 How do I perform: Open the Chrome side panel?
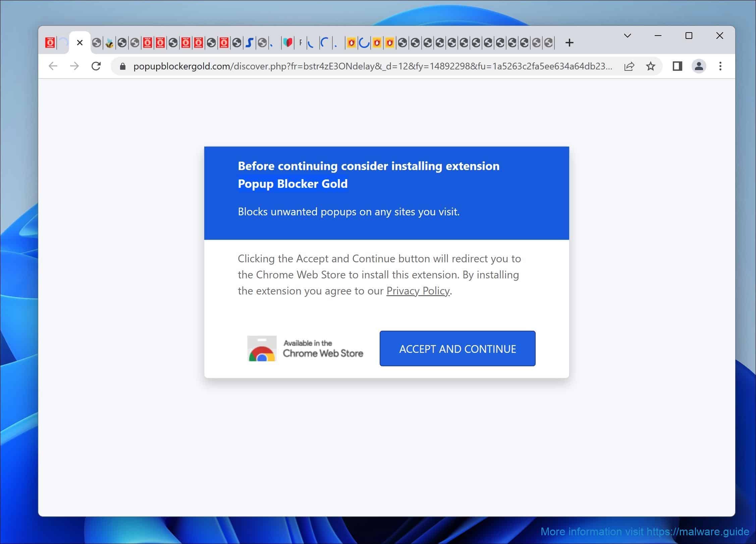(x=678, y=66)
